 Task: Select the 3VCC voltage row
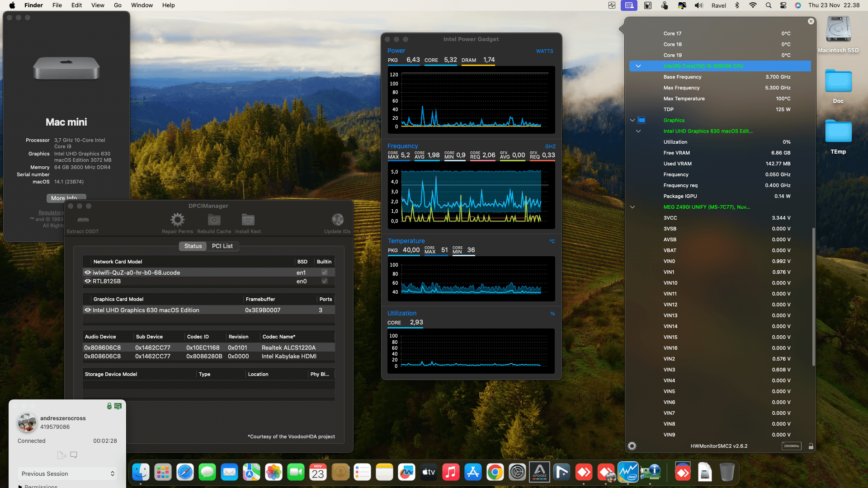(720, 218)
